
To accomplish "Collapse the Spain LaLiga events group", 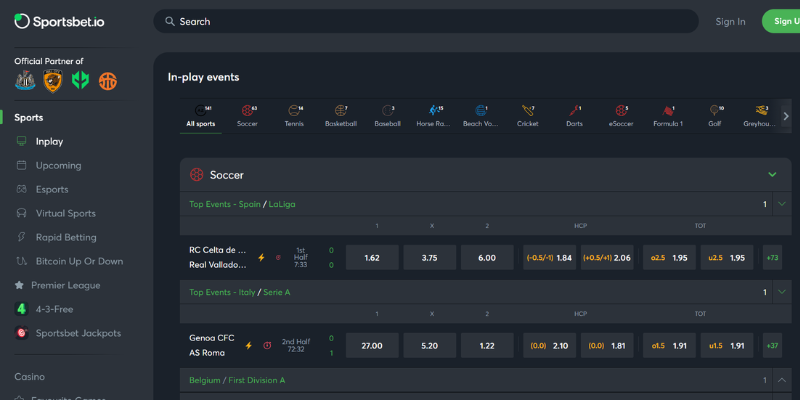I will tap(780, 204).
